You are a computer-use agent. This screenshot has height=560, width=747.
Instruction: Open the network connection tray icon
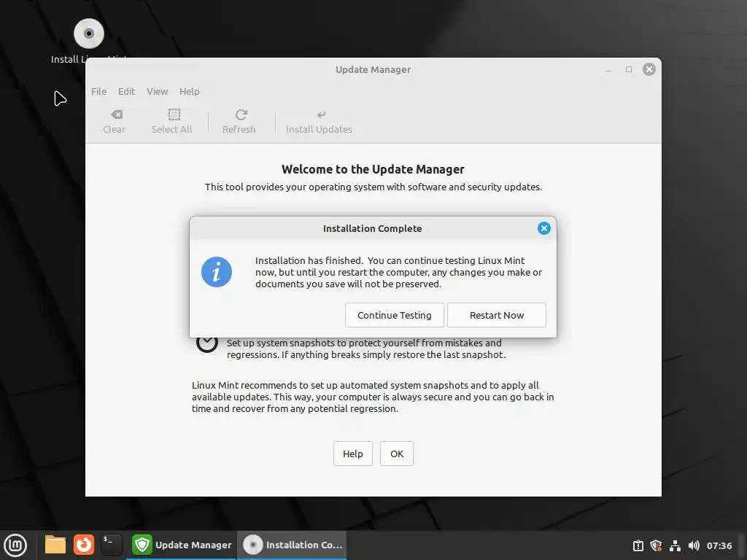[x=675, y=545]
